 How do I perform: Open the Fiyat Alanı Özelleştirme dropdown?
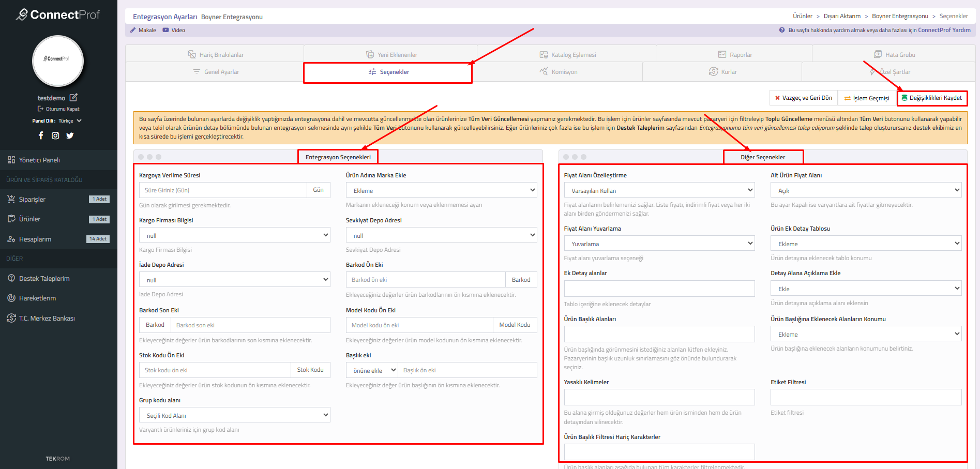tap(659, 190)
